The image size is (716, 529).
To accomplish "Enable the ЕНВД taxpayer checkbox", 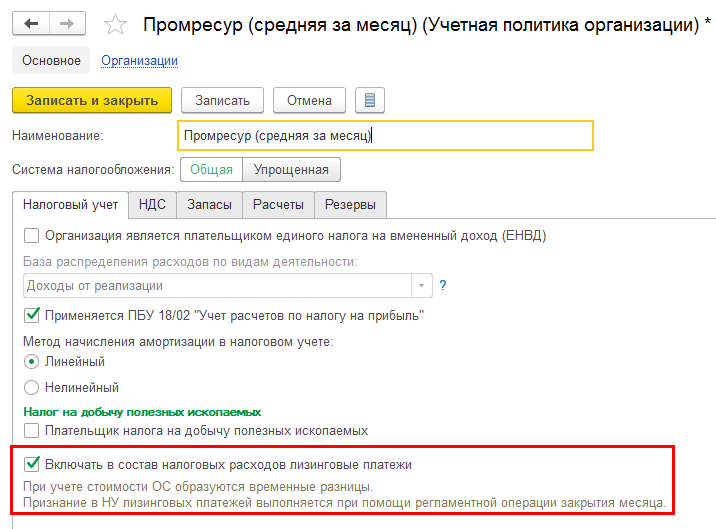I will (x=32, y=236).
